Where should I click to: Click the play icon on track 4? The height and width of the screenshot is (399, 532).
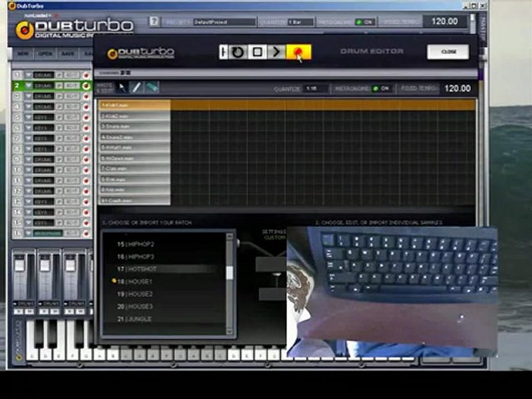point(59,107)
